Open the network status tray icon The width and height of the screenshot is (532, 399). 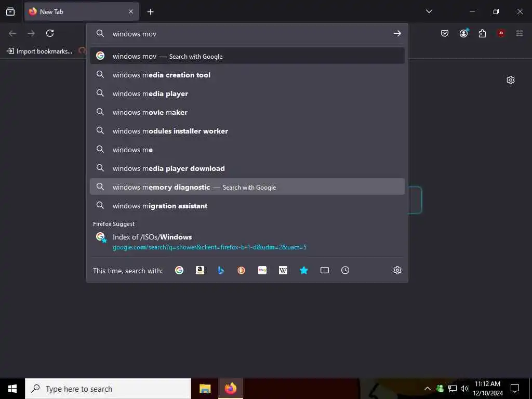coord(453,389)
